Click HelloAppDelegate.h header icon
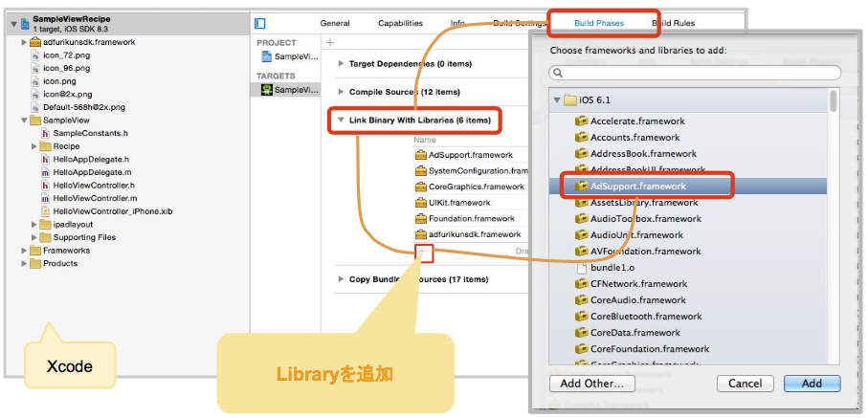868x418 pixels. point(45,160)
